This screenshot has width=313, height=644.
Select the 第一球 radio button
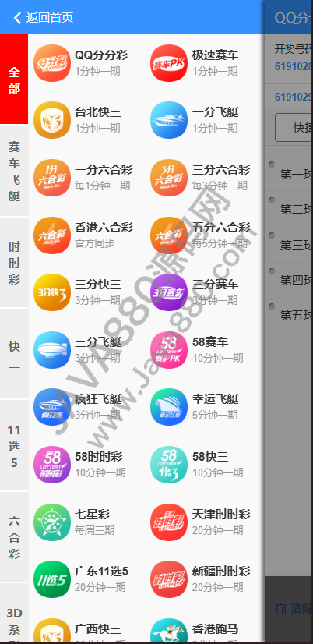click(x=272, y=165)
